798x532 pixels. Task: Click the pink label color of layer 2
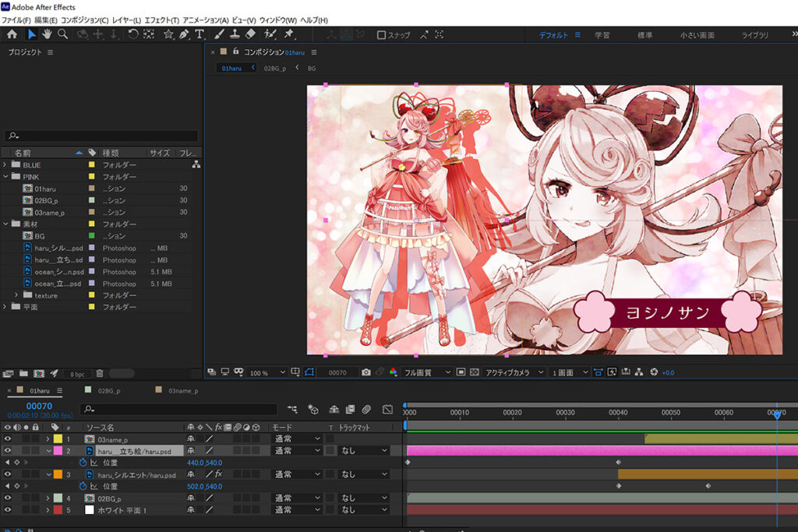point(57,451)
